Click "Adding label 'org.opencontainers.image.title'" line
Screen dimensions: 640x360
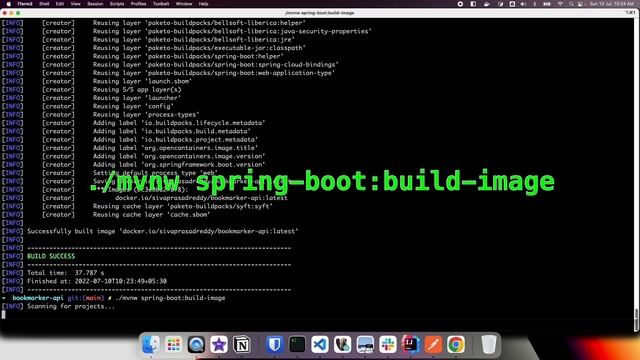175,148
